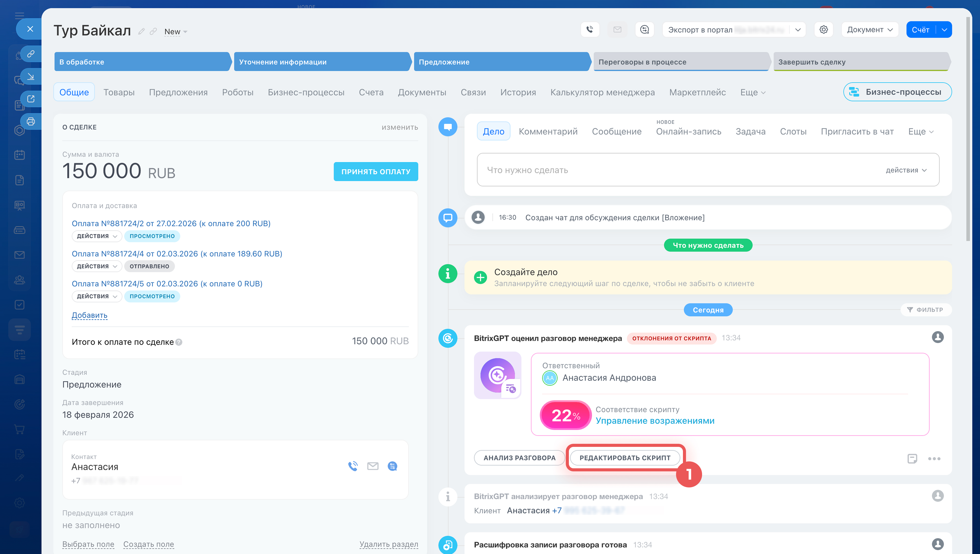
Task: Open ДЕЙСТВИЯ dropdown for payment №881724/4
Action: [97, 266]
